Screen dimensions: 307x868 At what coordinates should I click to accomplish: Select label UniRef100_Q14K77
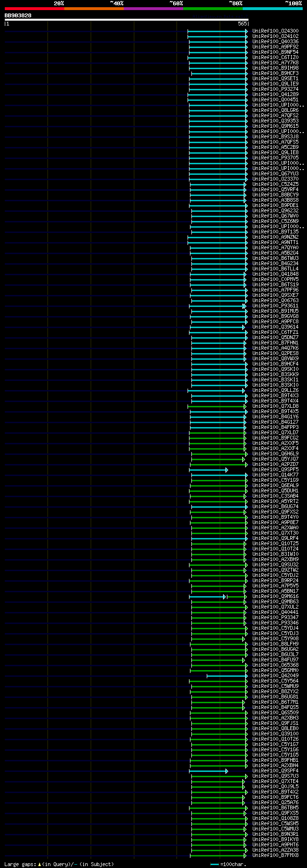tap(275, 475)
